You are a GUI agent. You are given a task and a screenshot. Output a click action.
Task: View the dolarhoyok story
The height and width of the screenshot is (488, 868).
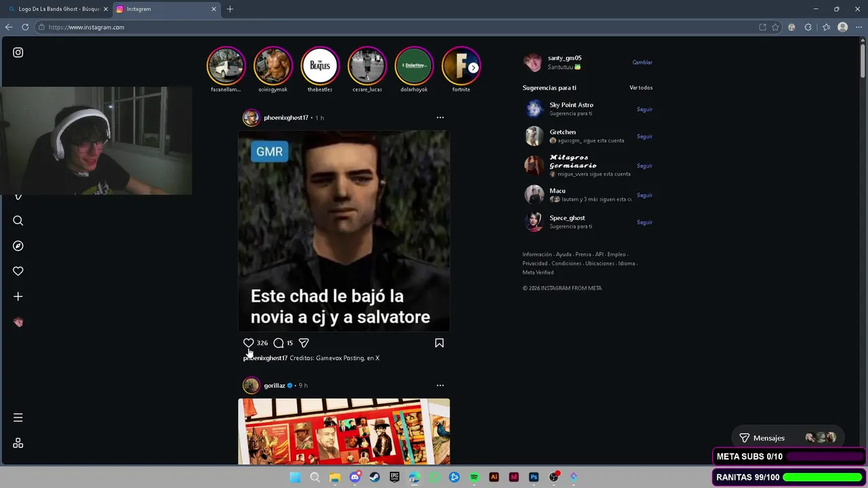click(x=414, y=66)
